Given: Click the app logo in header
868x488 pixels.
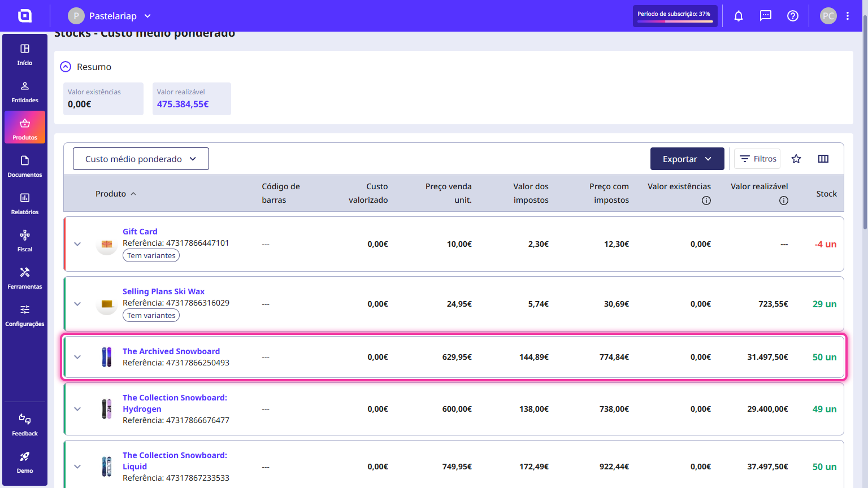Looking at the screenshot, I should [x=25, y=16].
